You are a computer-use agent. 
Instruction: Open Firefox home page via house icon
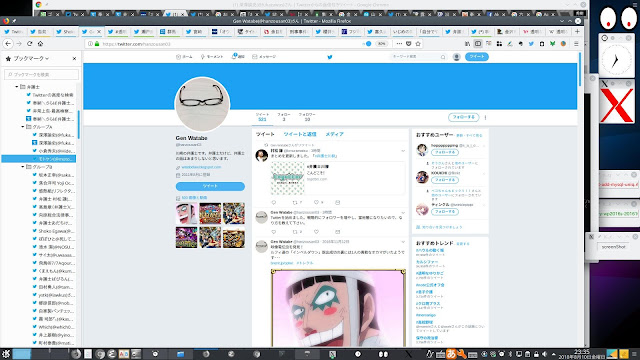[40, 44]
